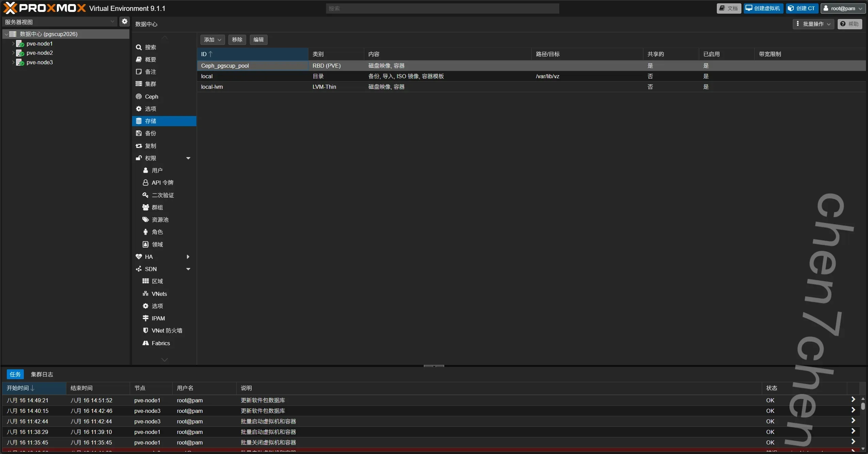Click the 资源池 tags icon
Screen dimensions: 868x454
146,220
